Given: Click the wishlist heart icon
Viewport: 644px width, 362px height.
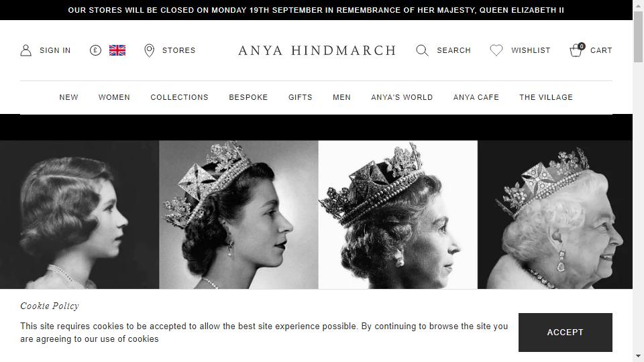Looking at the screenshot, I should pos(496,50).
